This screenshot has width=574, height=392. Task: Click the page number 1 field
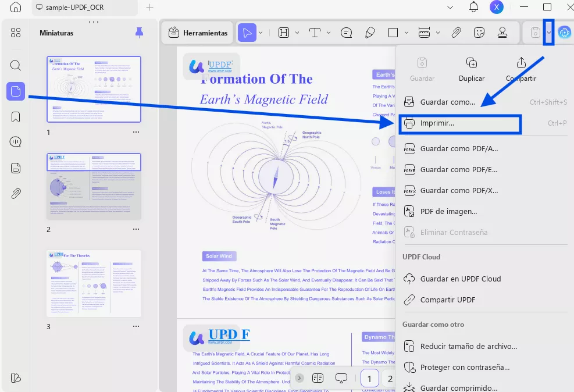(369, 379)
